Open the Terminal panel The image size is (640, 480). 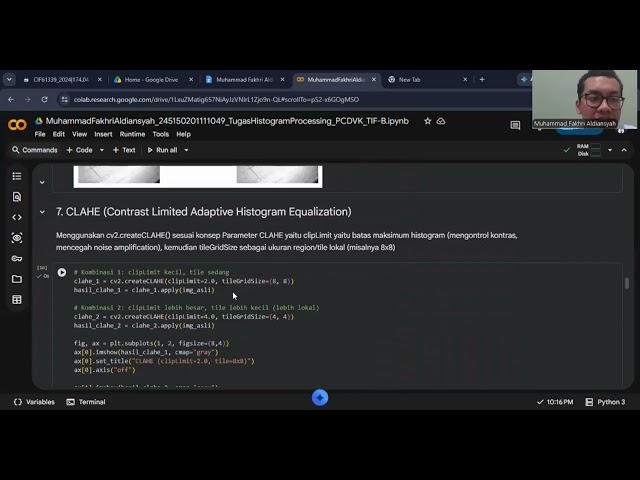click(x=86, y=402)
